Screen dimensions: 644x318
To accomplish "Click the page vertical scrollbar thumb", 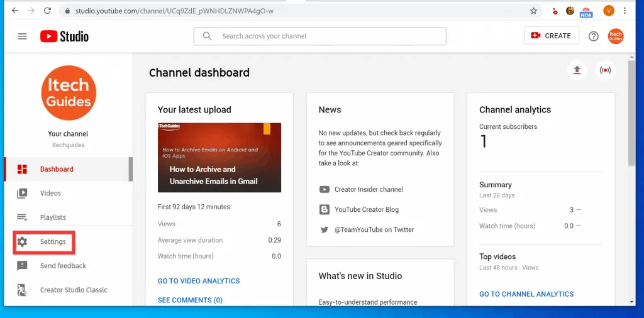I will point(631,113).
